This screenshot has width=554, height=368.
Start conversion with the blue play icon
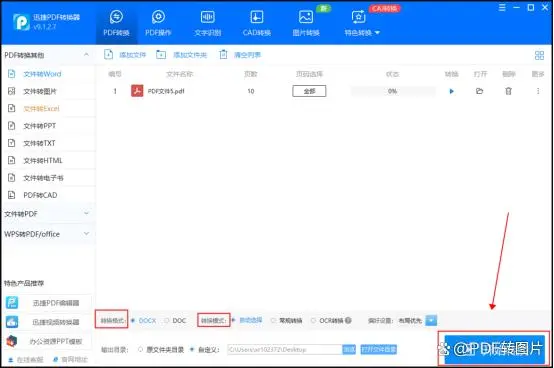(x=451, y=91)
